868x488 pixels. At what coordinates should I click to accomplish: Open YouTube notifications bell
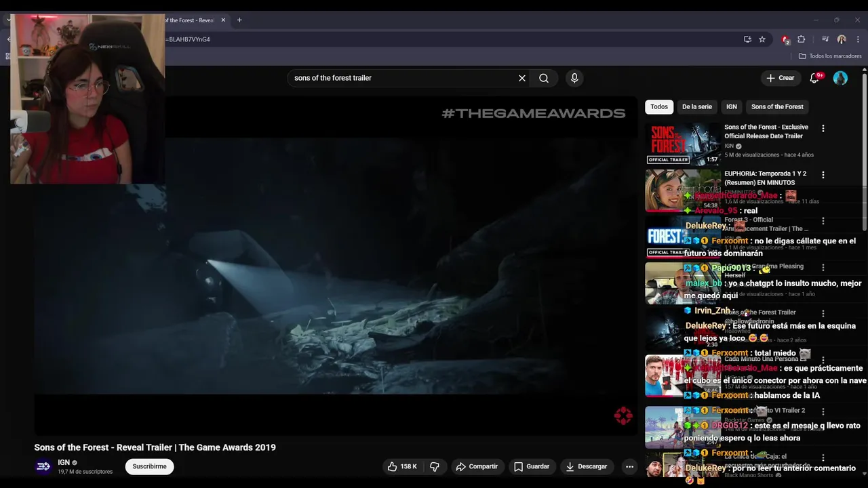(x=815, y=78)
